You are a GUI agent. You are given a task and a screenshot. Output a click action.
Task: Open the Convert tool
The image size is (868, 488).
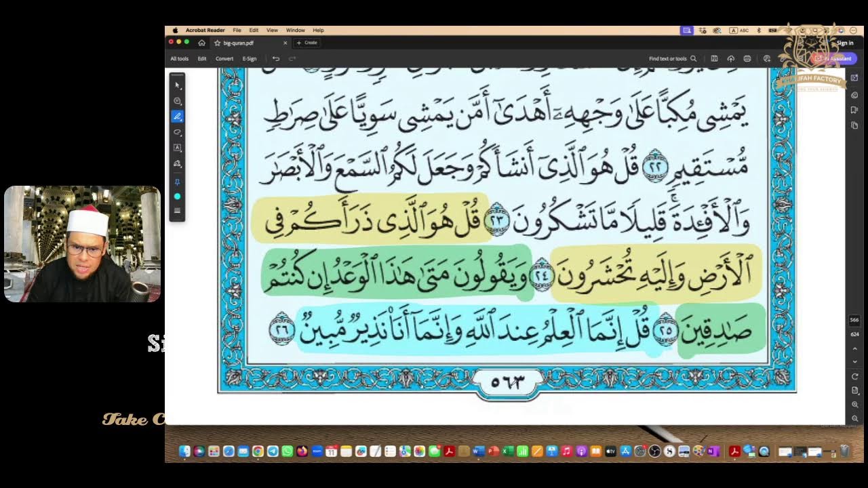pos(224,59)
